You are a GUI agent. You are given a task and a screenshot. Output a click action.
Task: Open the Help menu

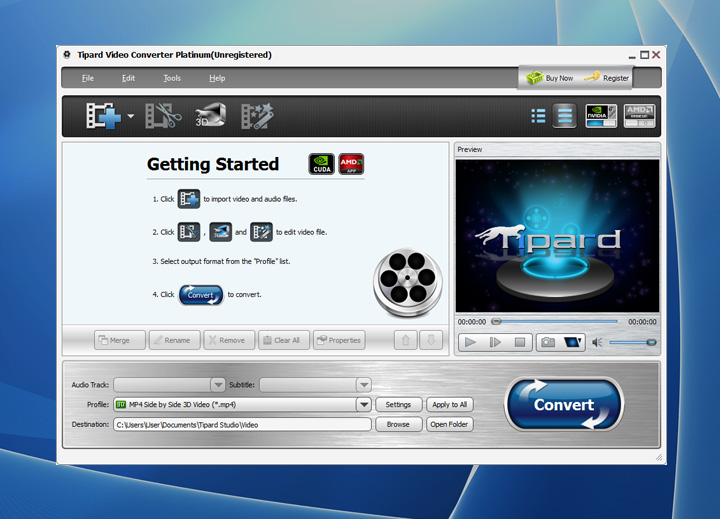[x=217, y=78]
